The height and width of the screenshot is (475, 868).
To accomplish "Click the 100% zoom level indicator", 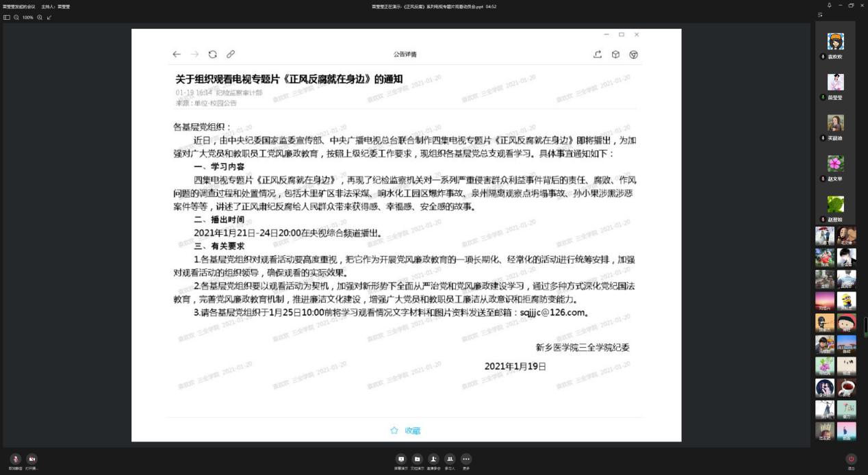I will click(28, 17).
